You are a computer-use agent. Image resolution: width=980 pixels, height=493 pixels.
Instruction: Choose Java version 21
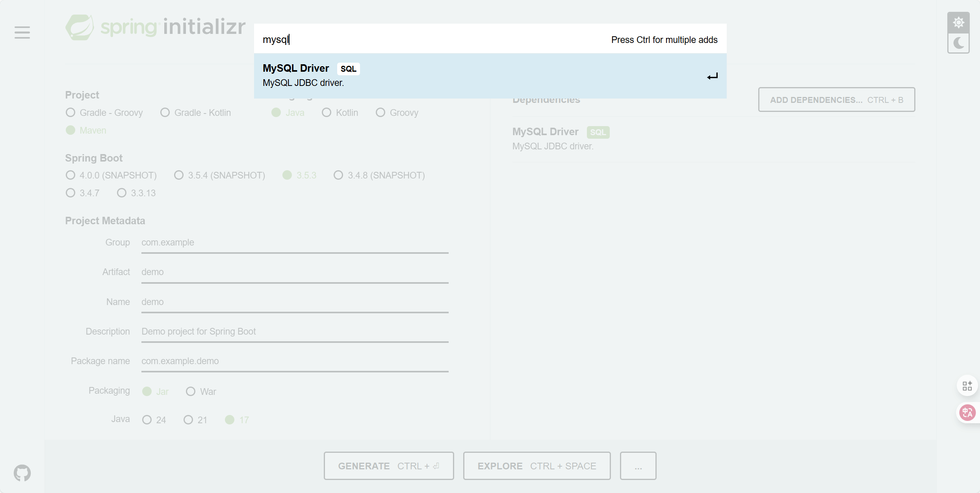coord(188,420)
